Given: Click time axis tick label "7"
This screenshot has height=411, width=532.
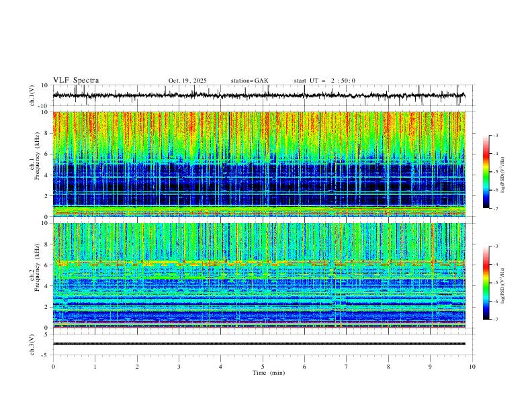Looking at the screenshot, I should point(347,367).
